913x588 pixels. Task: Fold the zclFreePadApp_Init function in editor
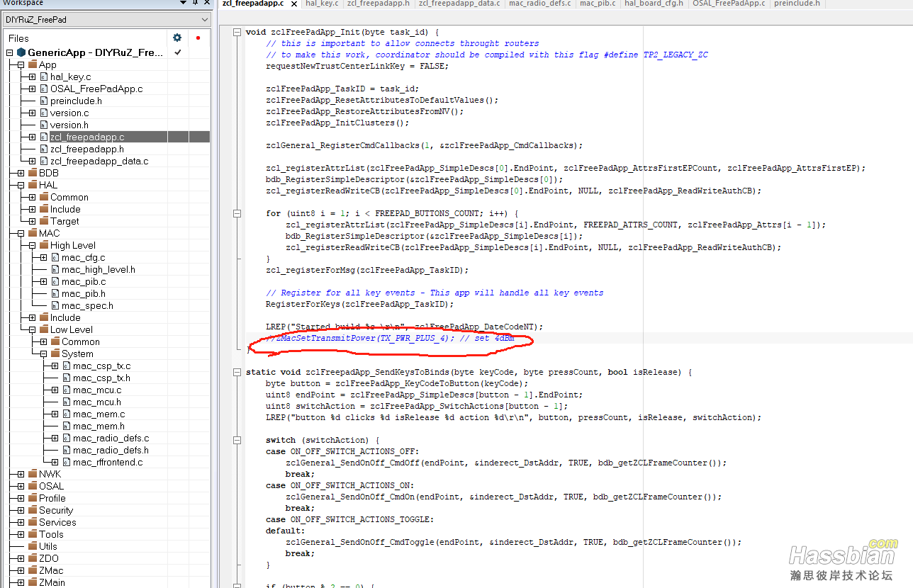(x=236, y=32)
